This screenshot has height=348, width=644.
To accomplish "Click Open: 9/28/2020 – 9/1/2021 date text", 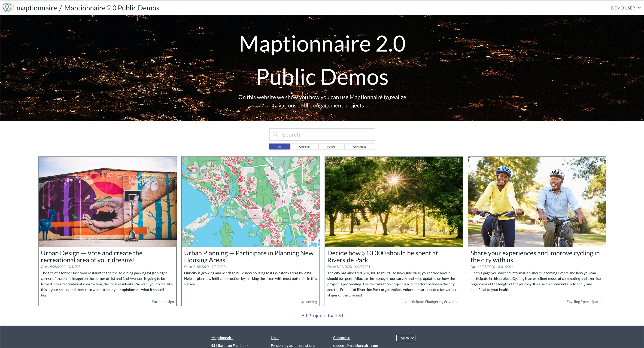I will coord(61,267).
